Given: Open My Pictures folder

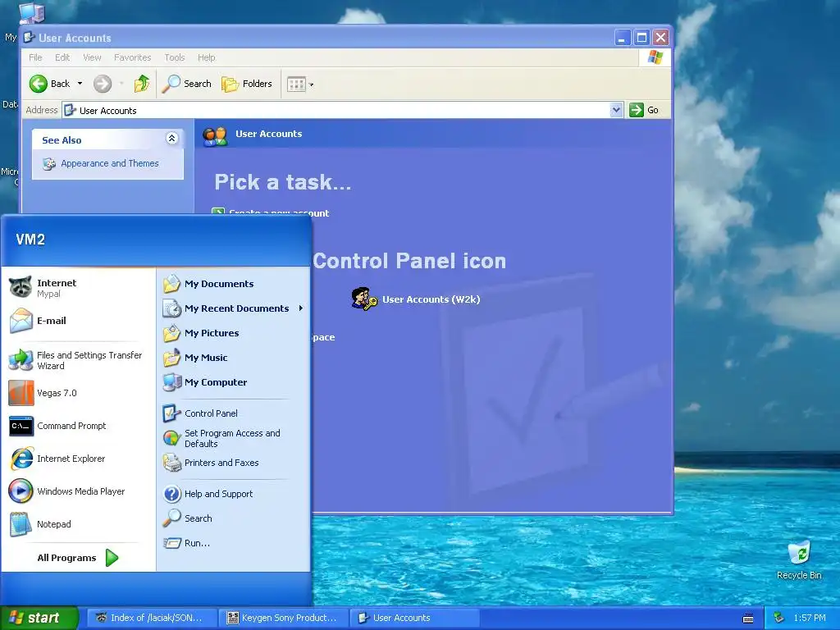Looking at the screenshot, I should [x=233, y=333].
